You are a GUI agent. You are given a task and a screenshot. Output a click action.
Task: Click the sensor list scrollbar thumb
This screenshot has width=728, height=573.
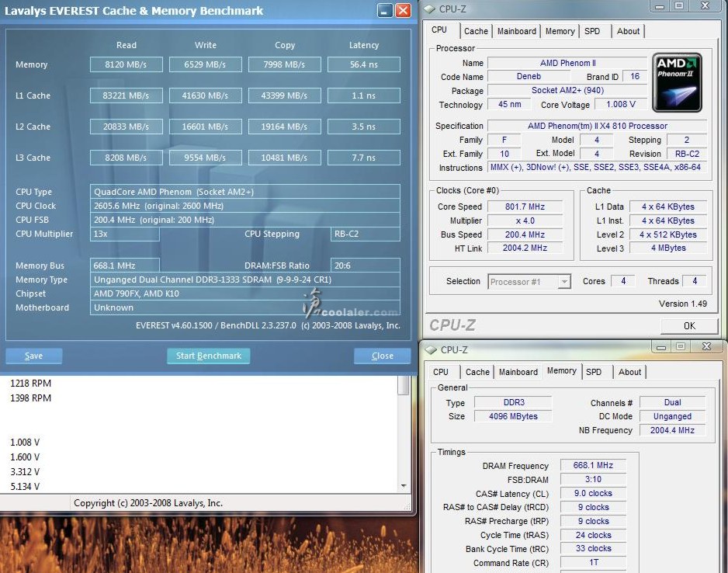click(404, 385)
